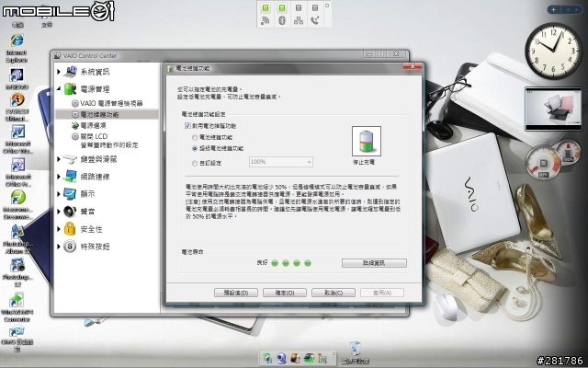This screenshot has height=368, width=588.
Task: Open the 安全性 padlock icon
Action: [x=70, y=229]
